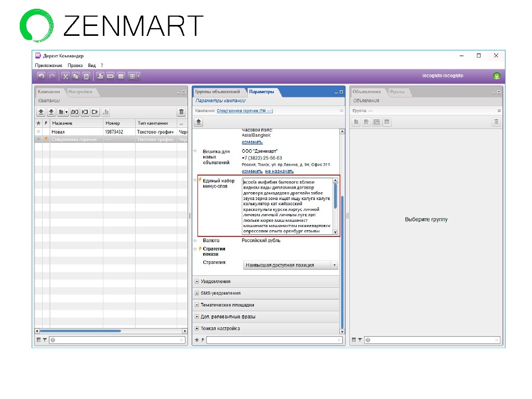This screenshot has width=532, height=399.
Task: Click the не назначать link
Action: click(280, 171)
